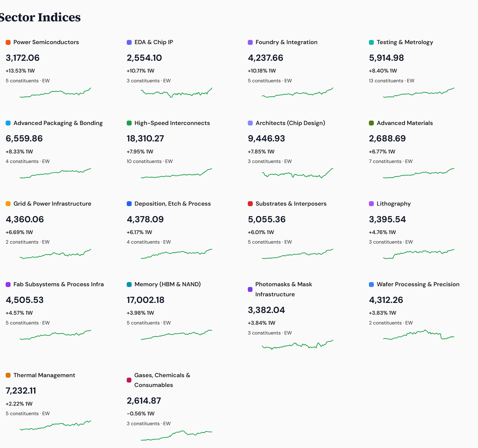Click the +13.53% 1W change under Power Semiconductors
Screen dimensions: 478x448
20,71
